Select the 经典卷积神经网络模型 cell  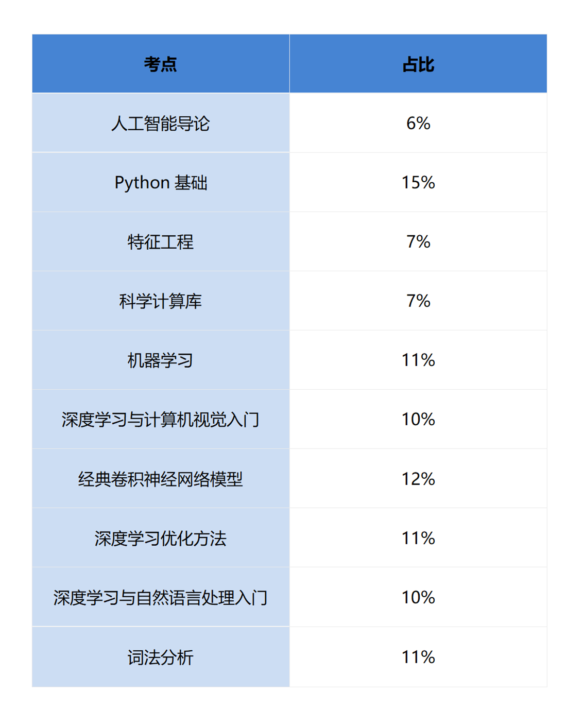point(161,479)
